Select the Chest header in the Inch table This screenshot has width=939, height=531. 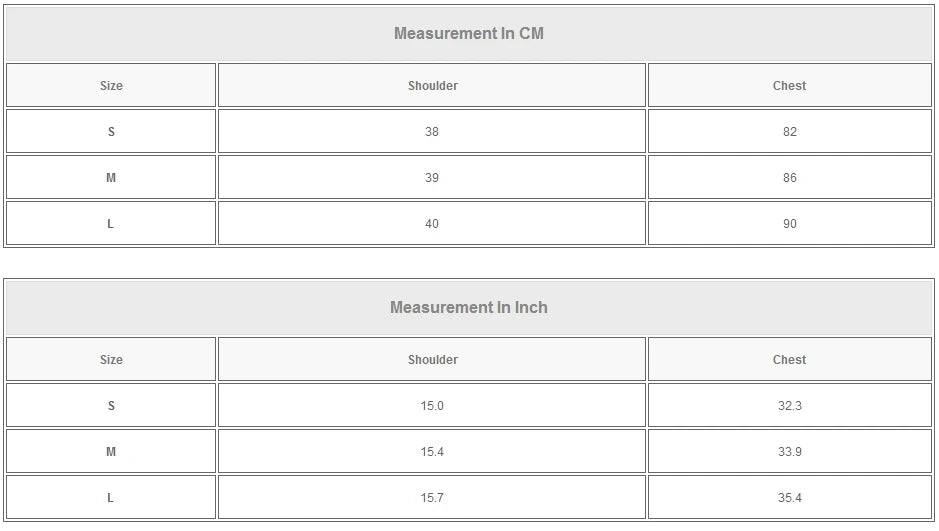[x=789, y=360]
